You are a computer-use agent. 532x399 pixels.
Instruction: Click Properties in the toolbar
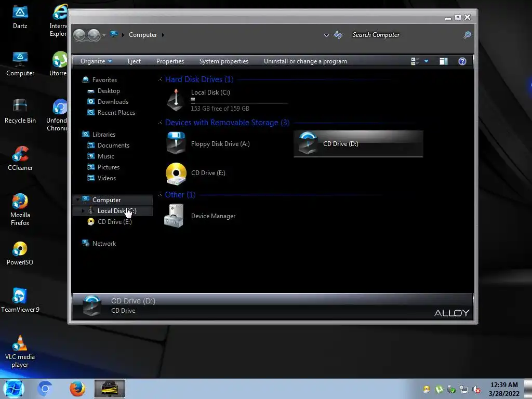pos(170,61)
